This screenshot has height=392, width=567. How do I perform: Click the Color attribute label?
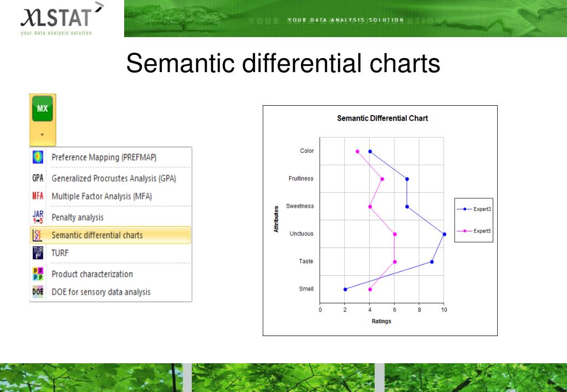[307, 151]
